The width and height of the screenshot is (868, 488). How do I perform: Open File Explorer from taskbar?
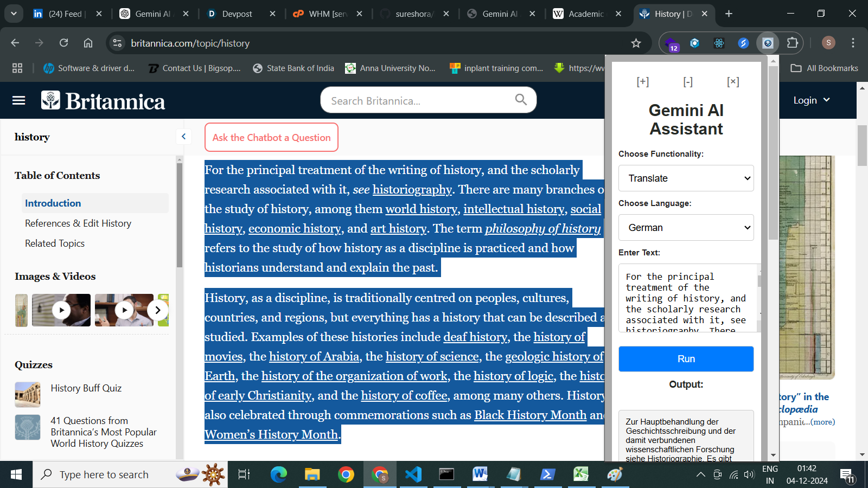[312, 474]
